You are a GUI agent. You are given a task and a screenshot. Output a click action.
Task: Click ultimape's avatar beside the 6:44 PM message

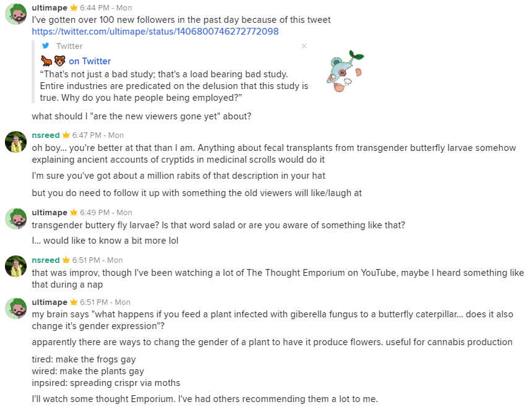coord(15,14)
